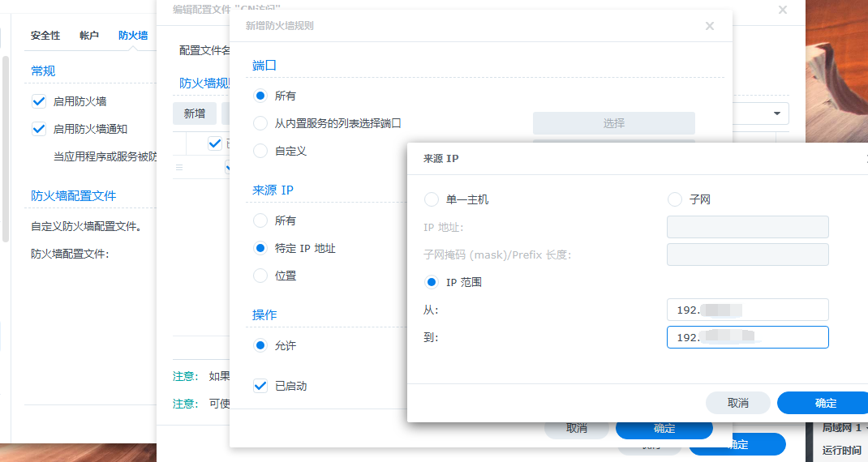Select 所有 radio under the 端口 section
The width and height of the screenshot is (868, 462).
(x=260, y=96)
